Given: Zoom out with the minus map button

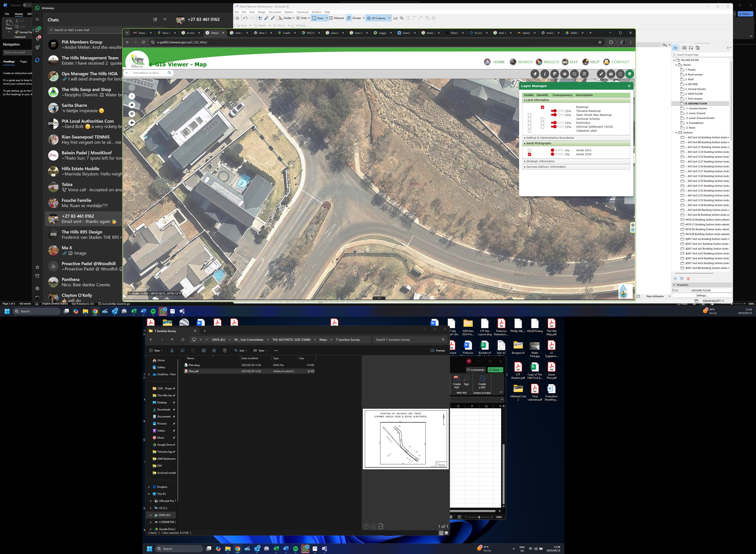Looking at the screenshot, I should pyautogui.click(x=132, y=96).
